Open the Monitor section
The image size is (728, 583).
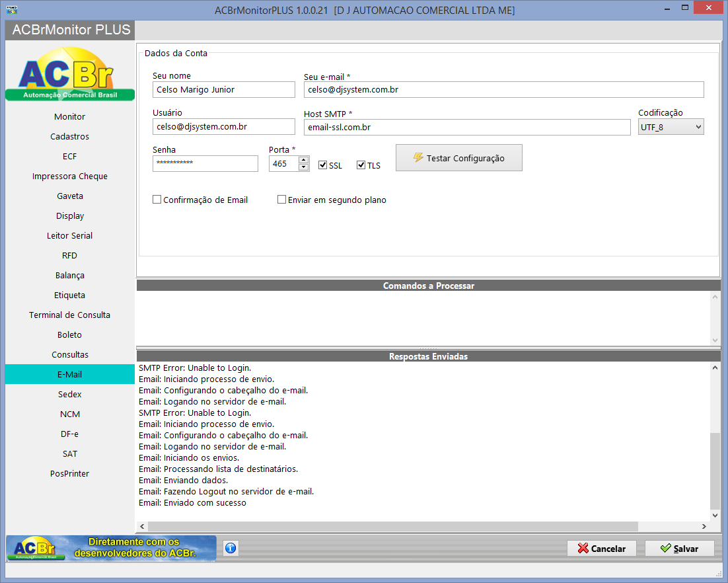[69, 116]
